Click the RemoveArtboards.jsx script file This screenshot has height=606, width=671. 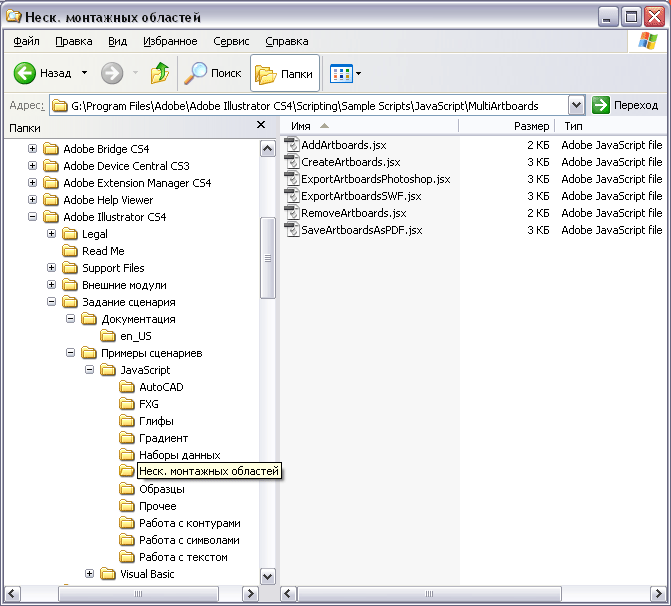353,213
